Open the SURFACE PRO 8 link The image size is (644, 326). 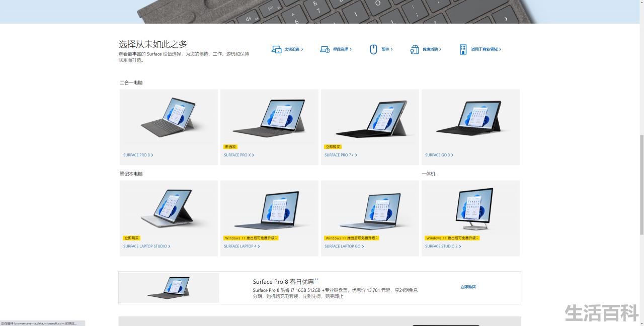[138, 155]
